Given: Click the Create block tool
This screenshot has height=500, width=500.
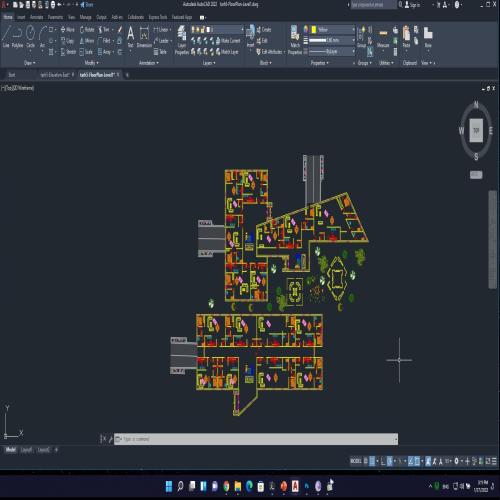Looking at the screenshot, I should pos(264,30).
